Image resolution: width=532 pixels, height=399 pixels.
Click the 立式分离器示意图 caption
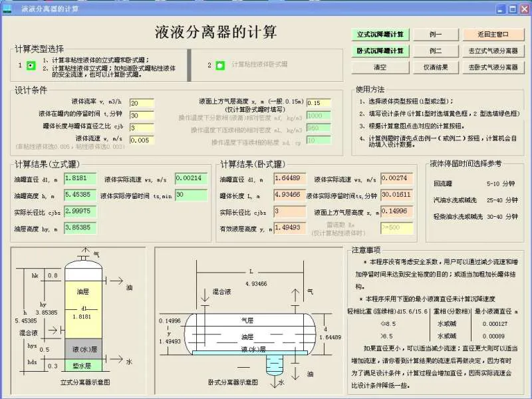85,382
